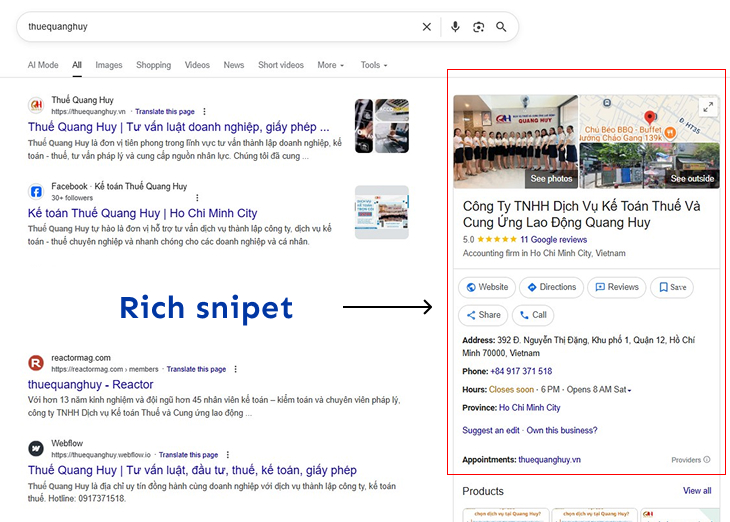Click the map thumbnail in business panel

pos(649,118)
